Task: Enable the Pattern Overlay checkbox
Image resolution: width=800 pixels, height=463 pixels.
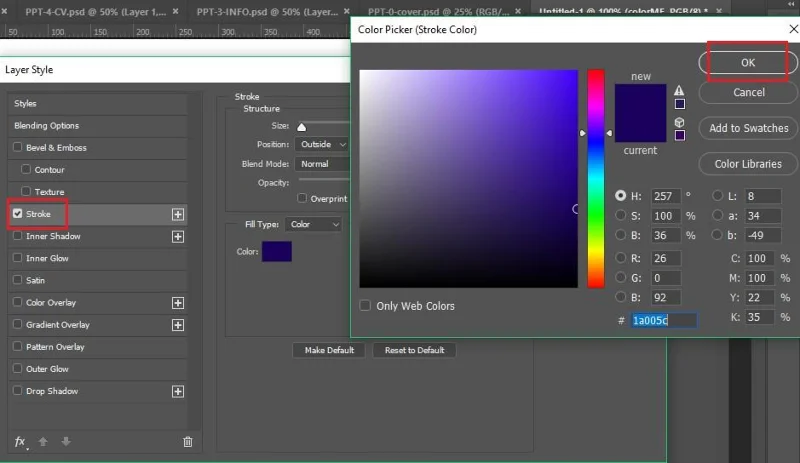Action: click(18, 346)
